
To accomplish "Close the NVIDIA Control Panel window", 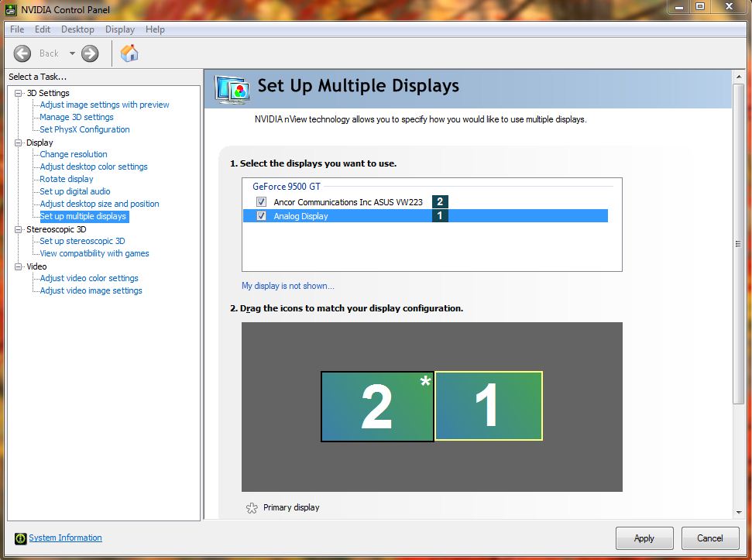I will click(x=730, y=7).
